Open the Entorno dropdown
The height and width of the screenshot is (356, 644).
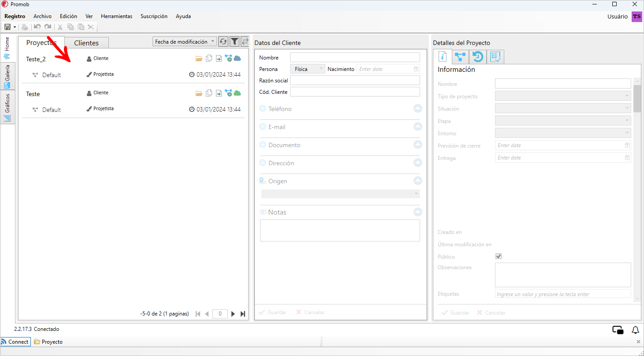(563, 133)
